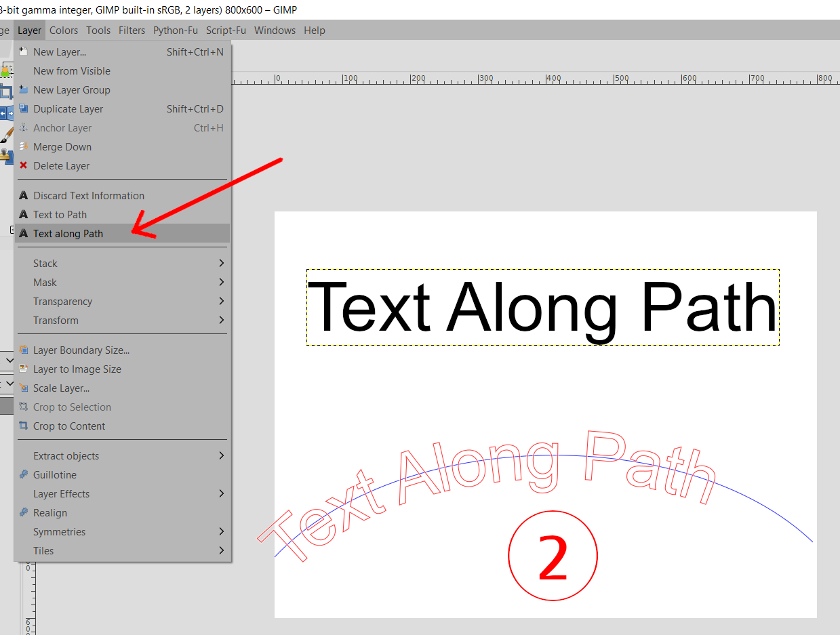Open the Layer Effects submenu
This screenshot has height=635, width=840.
click(123, 494)
